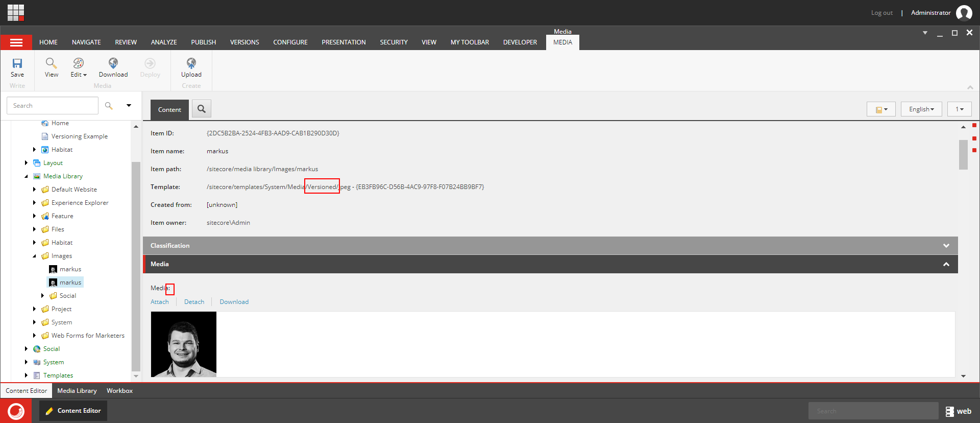Switch to the VERSIONS ribbon tab
Viewport: 980px width, 423px height.
point(244,42)
